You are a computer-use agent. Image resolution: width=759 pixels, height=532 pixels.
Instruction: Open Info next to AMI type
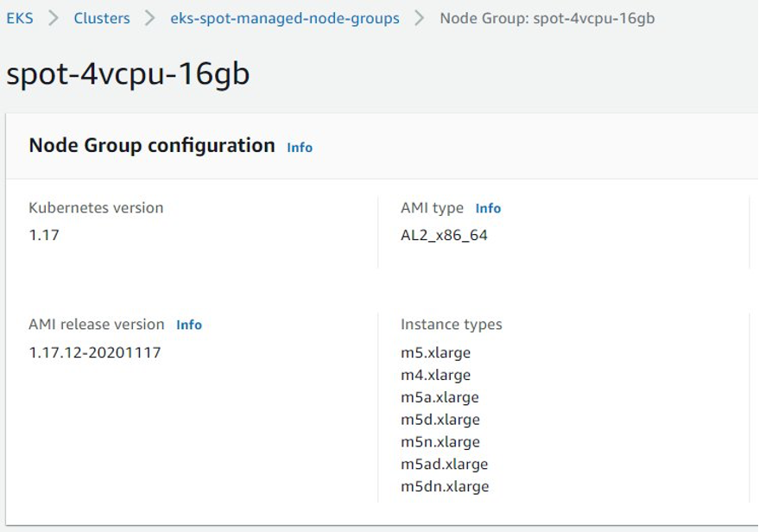click(x=489, y=207)
